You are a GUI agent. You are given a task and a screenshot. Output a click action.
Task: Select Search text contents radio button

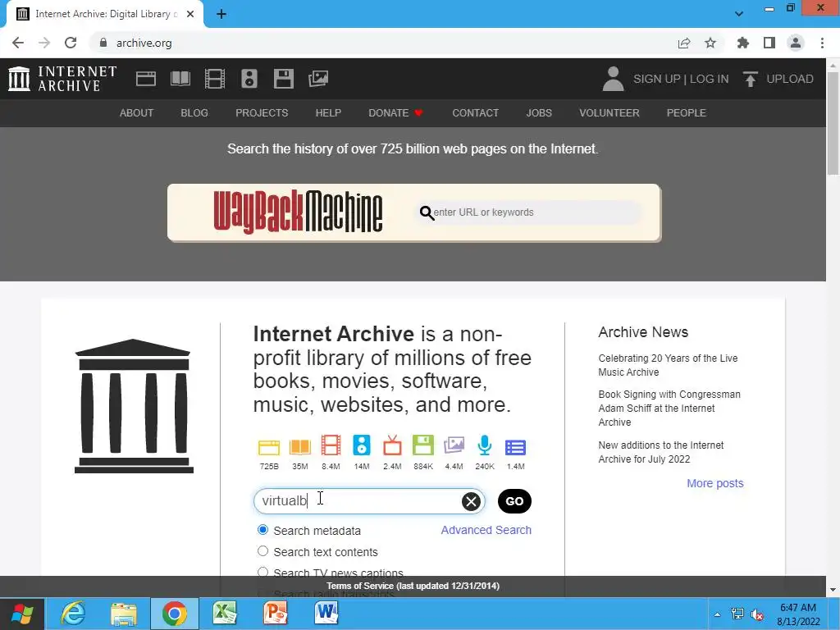click(262, 550)
